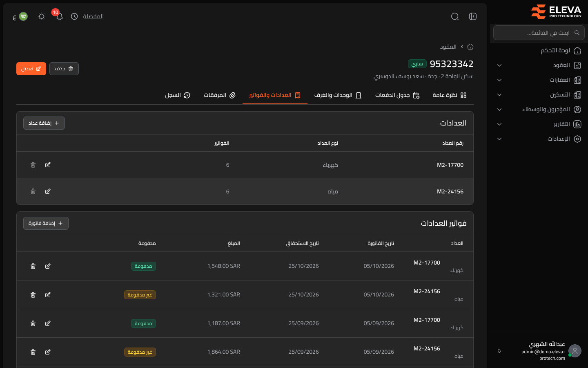Edit the 1,864.00 SAR bill

48,352
